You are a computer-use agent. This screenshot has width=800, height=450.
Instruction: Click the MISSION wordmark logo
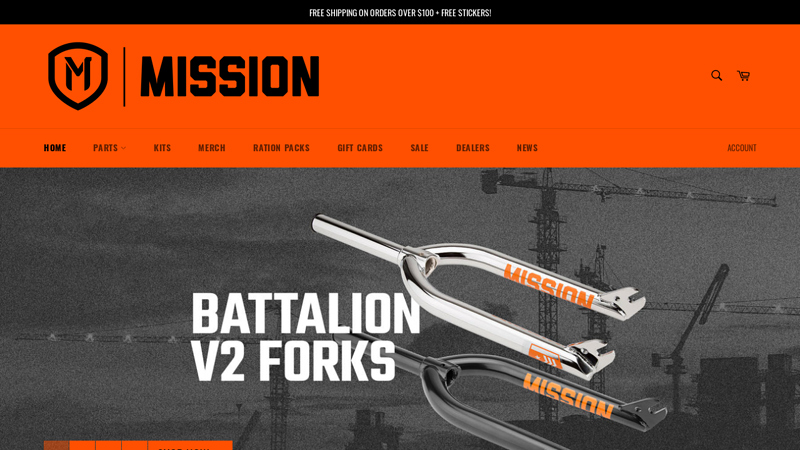point(230,77)
